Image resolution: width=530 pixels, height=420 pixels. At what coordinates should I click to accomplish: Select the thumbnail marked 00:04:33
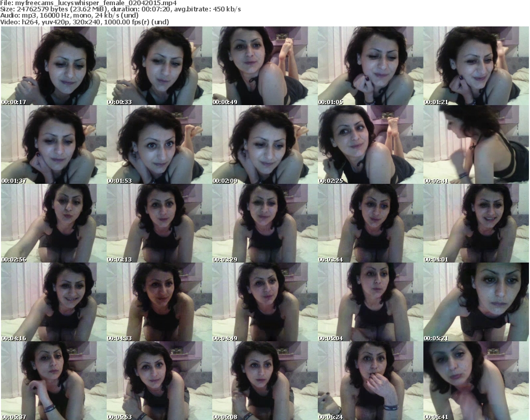pyautogui.click(x=159, y=302)
